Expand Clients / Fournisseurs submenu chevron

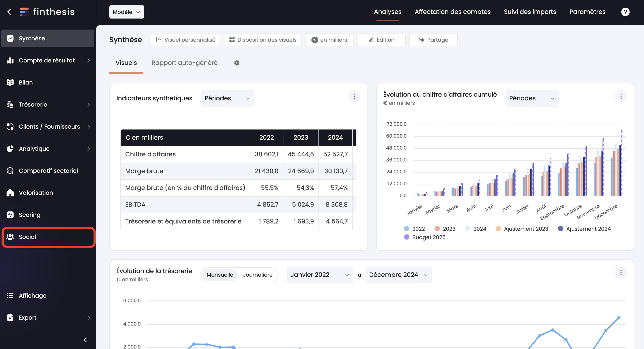[89, 126]
